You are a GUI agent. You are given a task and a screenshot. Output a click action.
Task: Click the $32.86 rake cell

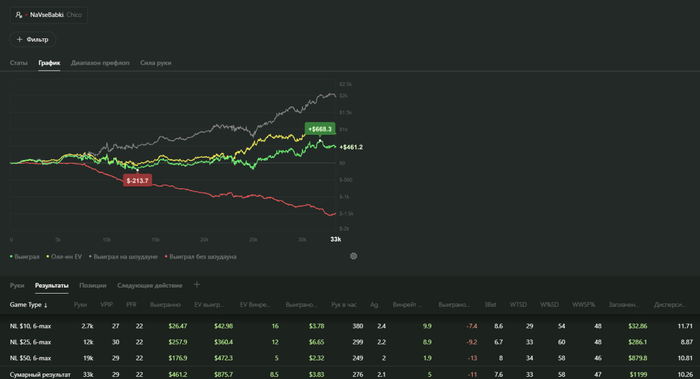[638, 326]
